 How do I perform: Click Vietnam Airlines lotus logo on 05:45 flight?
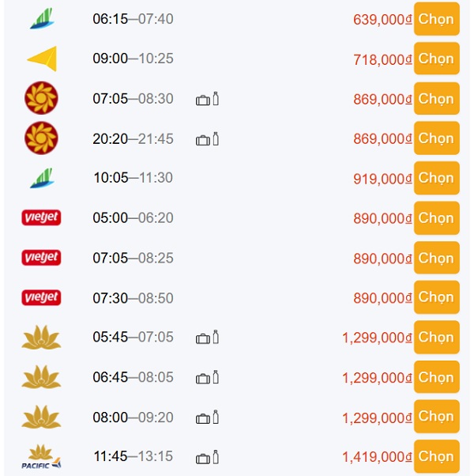(x=41, y=338)
